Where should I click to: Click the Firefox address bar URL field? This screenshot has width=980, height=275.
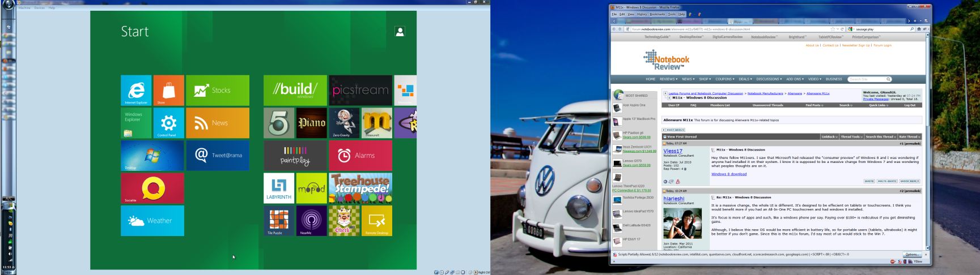click(731, 29)
